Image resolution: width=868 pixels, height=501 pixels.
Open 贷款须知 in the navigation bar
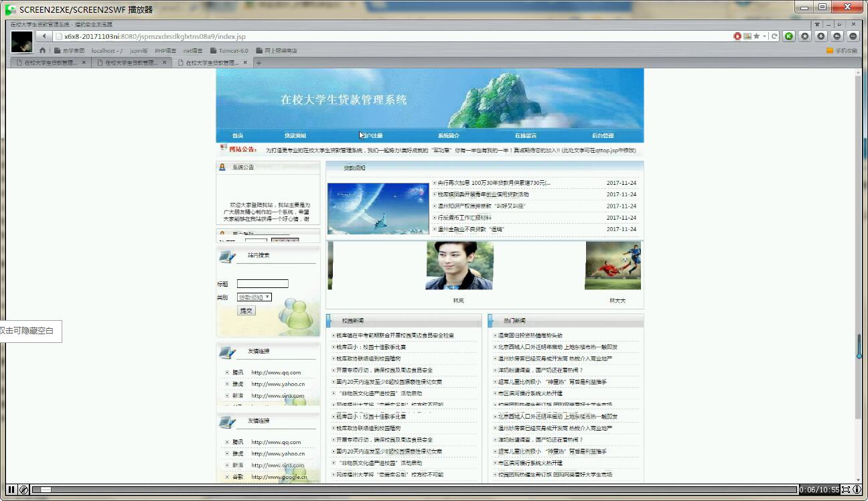pos(295,135)
